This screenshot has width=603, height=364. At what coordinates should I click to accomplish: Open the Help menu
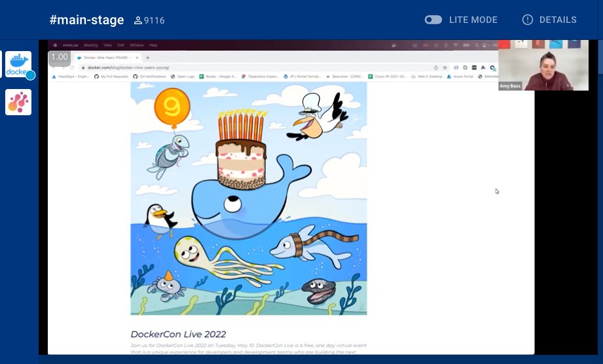pyautogui.click(x=153, y=45)
